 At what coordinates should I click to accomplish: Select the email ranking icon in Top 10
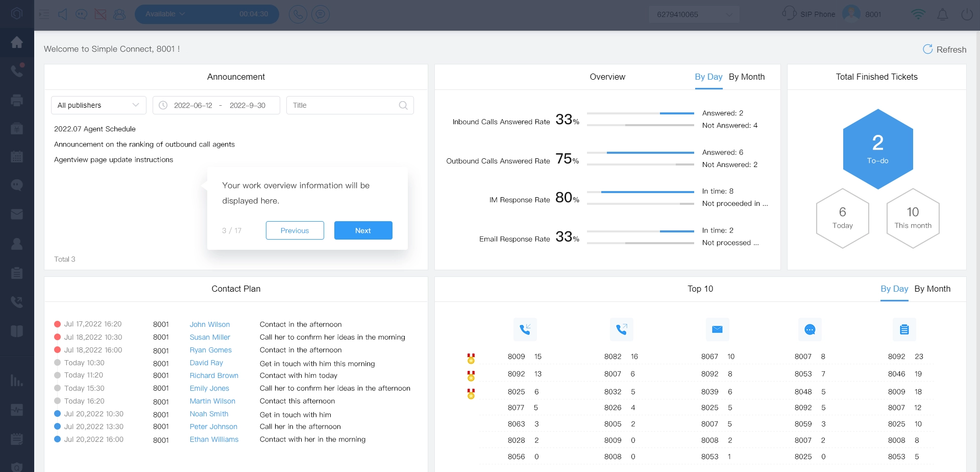coord(717,329)
